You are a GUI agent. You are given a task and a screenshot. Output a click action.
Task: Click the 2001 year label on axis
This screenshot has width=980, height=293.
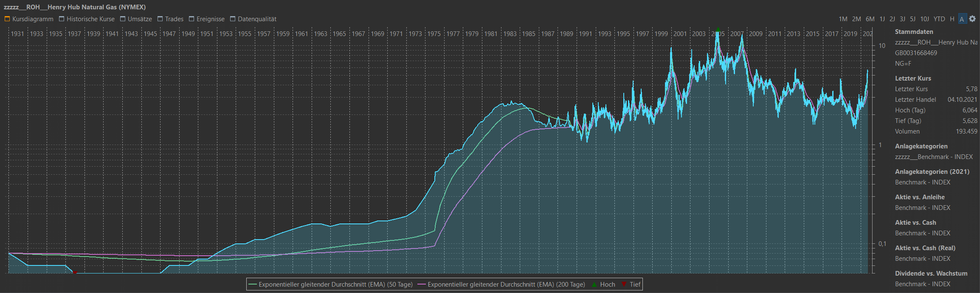(680, 34)
